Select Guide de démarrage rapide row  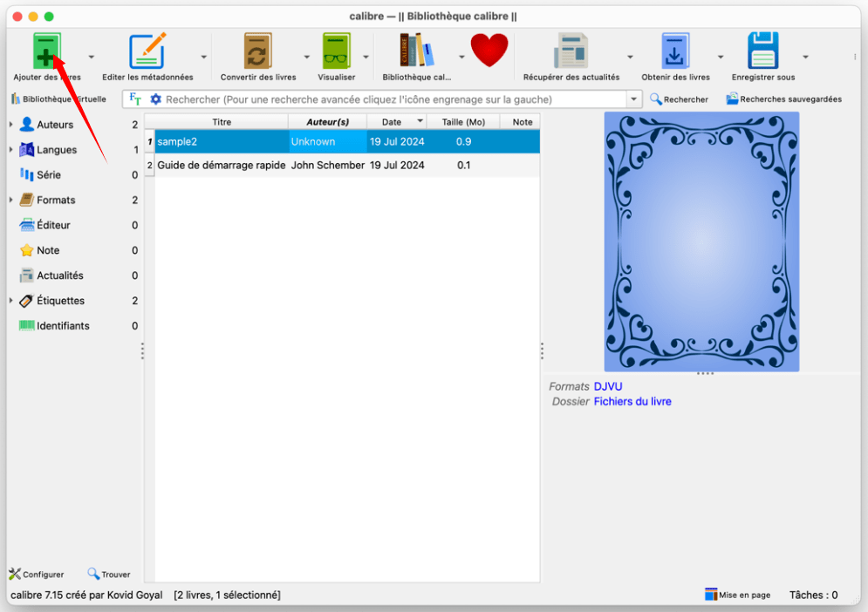click(342, 165)
